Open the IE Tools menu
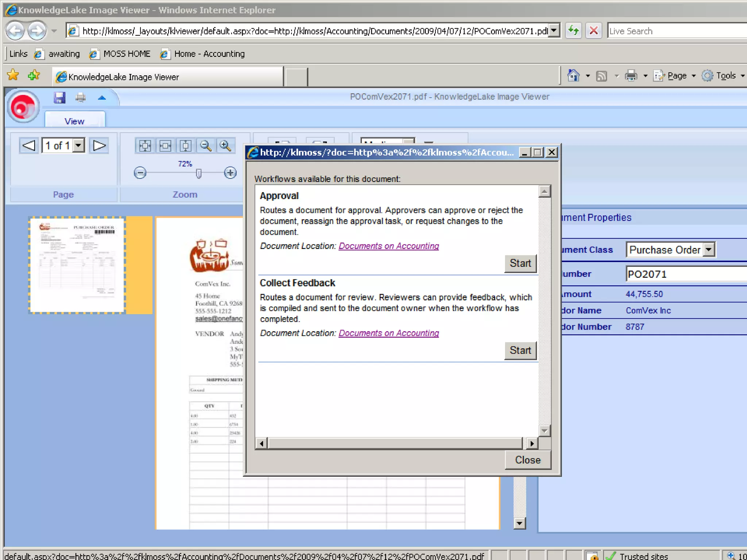The width and height of the screenshot is (747, 560). pos(725,76)
